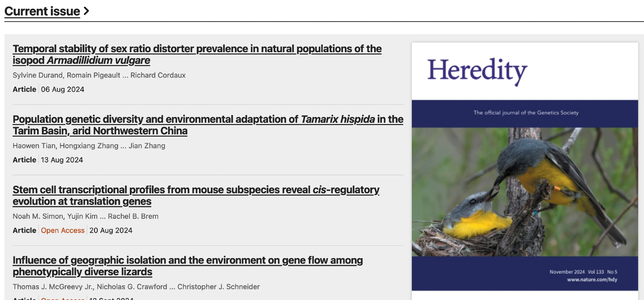Click authors line starting with Haowen Tian

(x=89, y=146)
